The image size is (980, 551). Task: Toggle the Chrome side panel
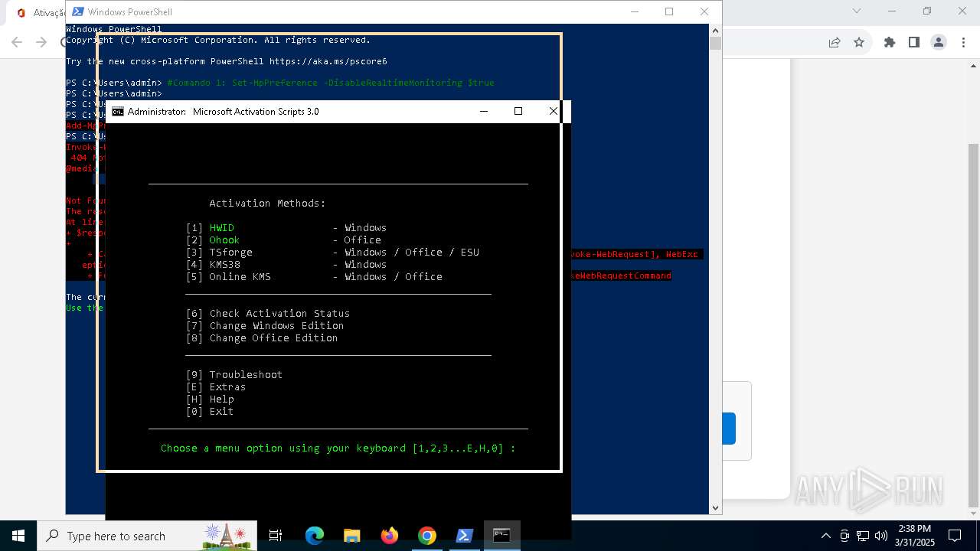(x=913, y=42)
